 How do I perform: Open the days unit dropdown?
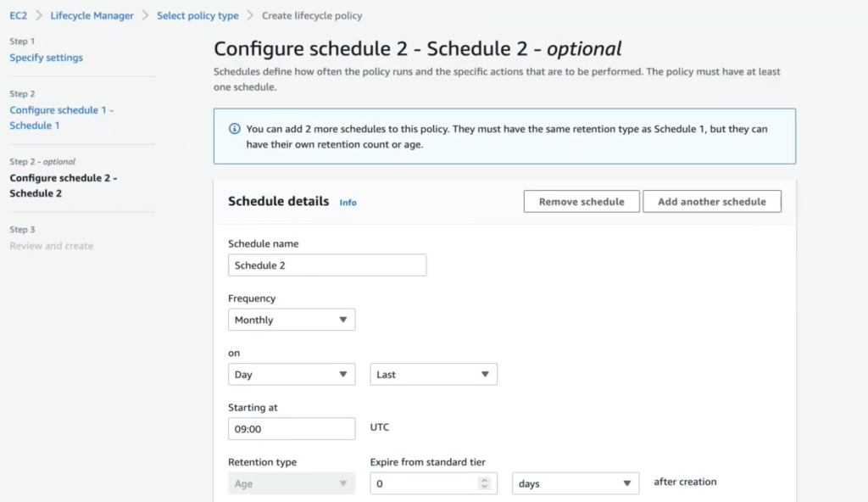[x=575, y=482]
